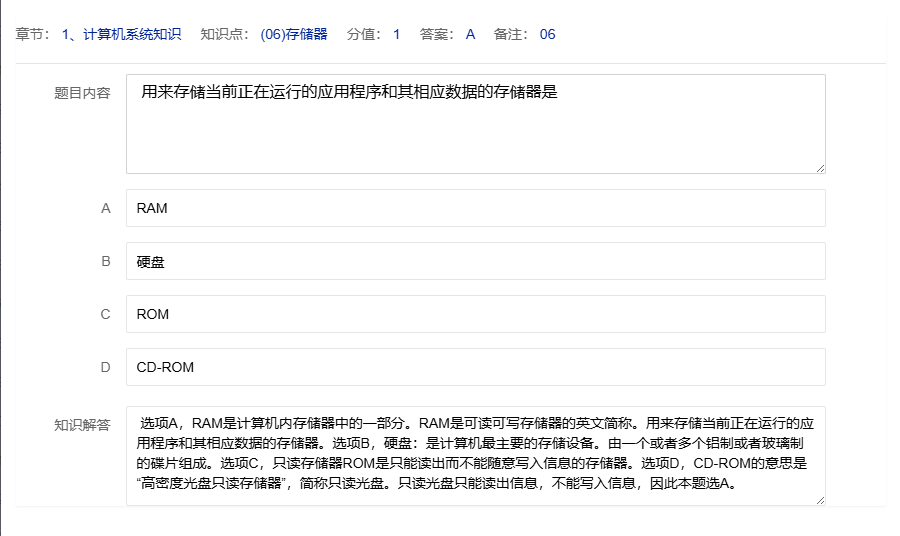Screen dimensions: 900x536
Task: Click the "D" option label
Action: coord(105,367)
